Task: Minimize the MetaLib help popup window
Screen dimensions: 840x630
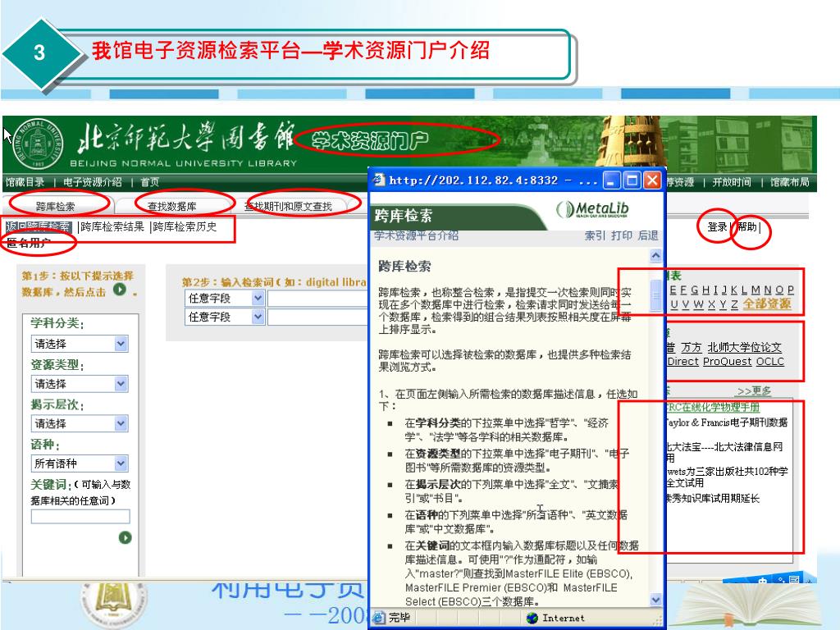Action: coord(611,180)
